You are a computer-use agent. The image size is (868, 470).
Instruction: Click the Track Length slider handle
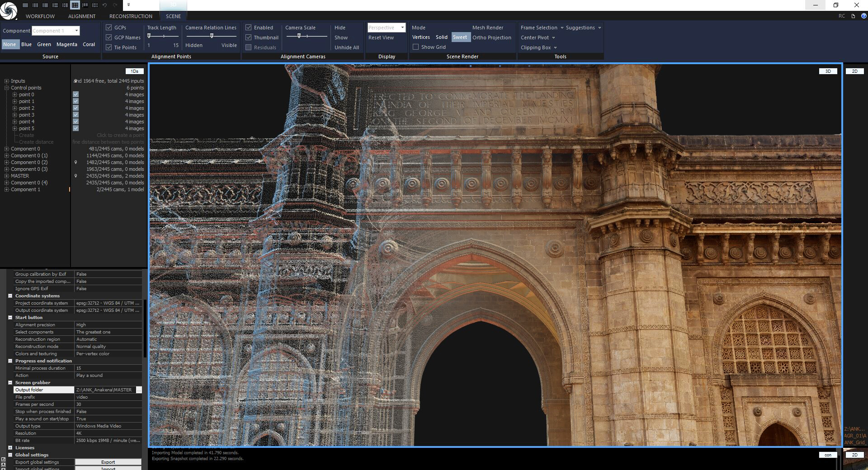click(149, 36)
